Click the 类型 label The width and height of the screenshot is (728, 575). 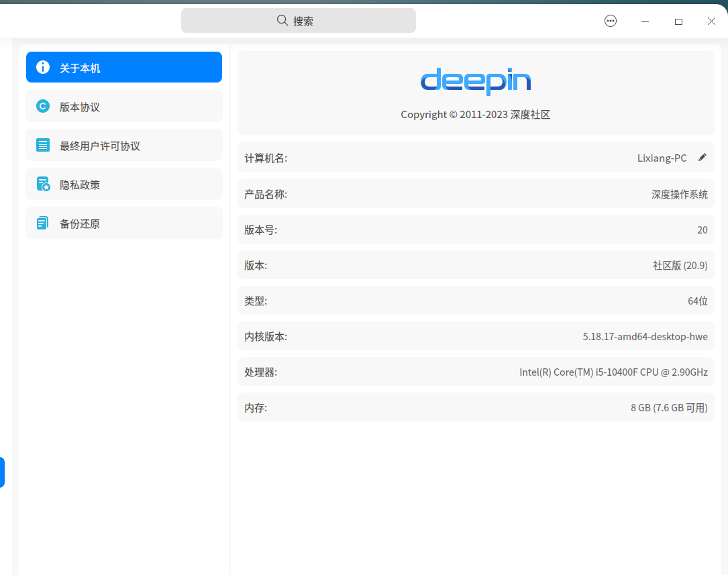pos(256,301)
